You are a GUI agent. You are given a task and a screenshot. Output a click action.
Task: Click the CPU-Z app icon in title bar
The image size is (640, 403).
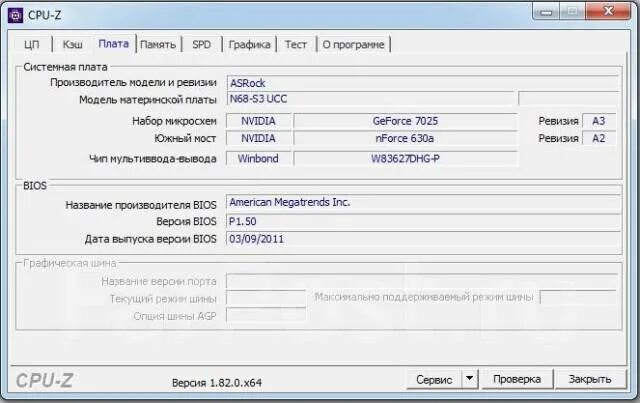[x=16, y=16]
